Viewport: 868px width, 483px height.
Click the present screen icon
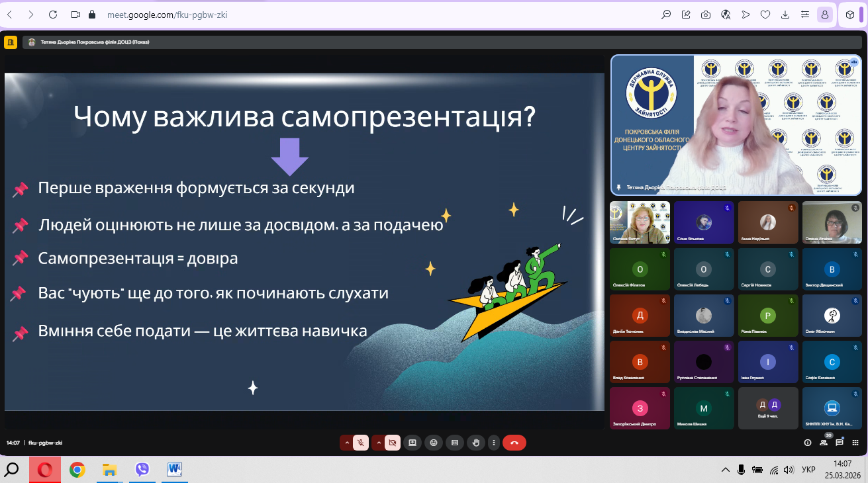pos(412,443)
